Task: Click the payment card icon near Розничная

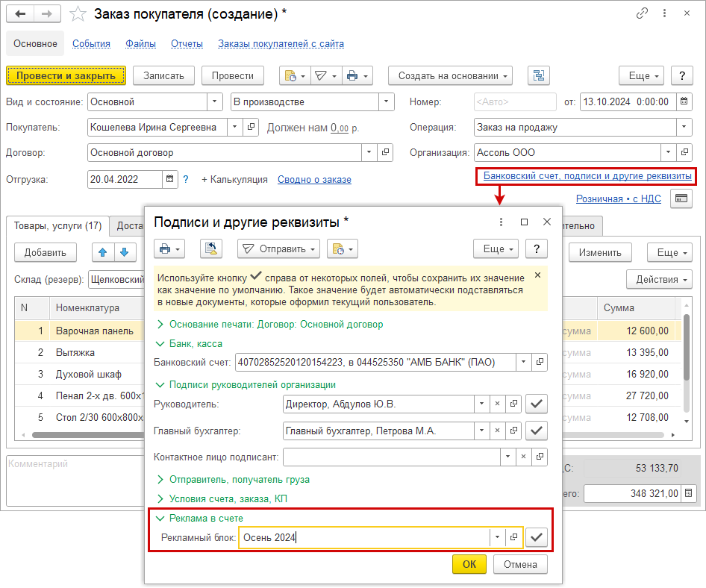Action: [x=681, y=198]
